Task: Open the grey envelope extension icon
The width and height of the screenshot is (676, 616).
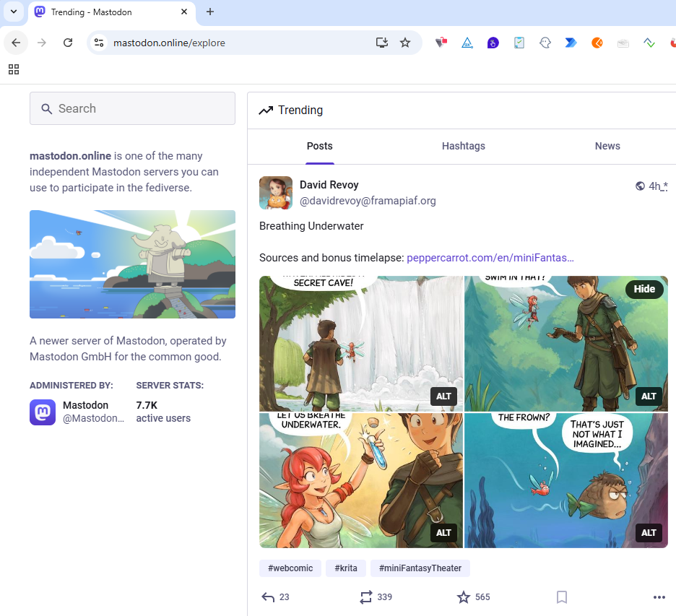Action: pyautogui.click(x=623, y=43)
